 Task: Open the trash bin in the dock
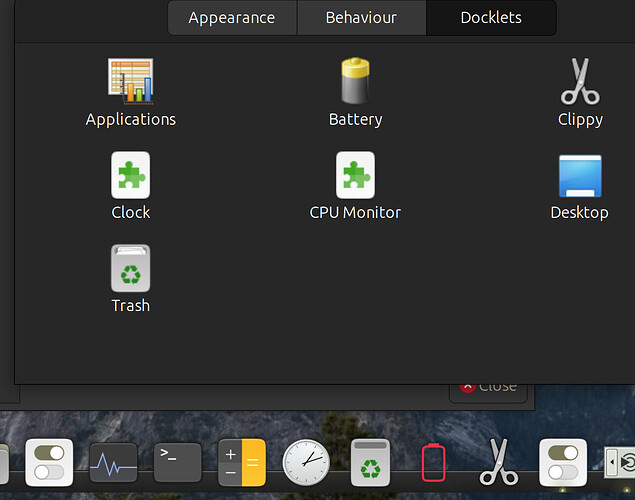370,463
